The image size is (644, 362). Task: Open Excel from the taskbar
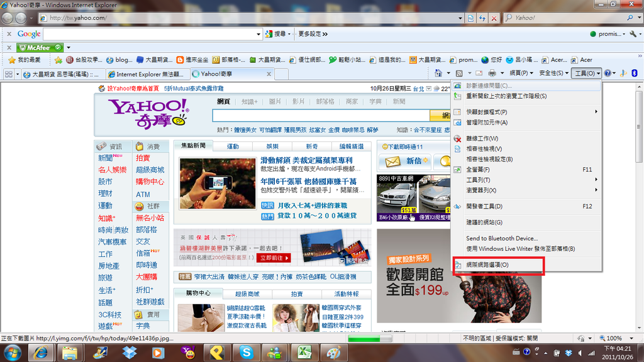pos(304,353)
